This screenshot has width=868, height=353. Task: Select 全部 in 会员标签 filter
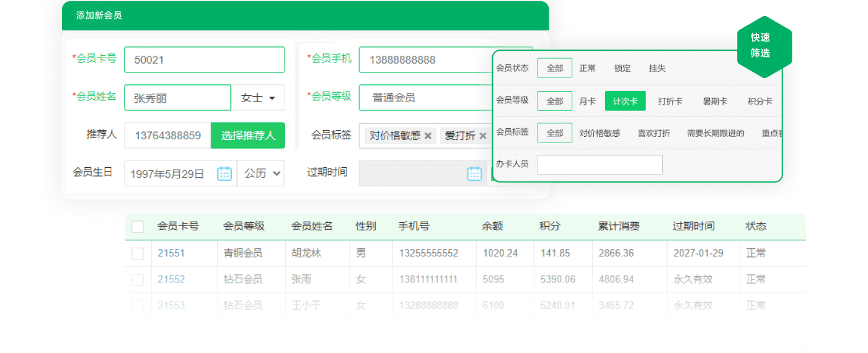click(x=555, y=133)
